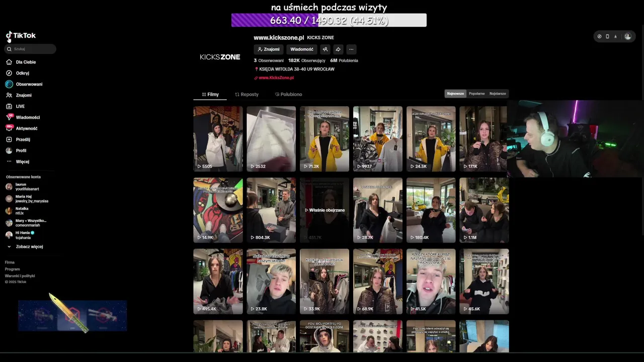Open the video with 1.1M views
The height and width of the screenshot is (362, 644).
click(485, 210)
